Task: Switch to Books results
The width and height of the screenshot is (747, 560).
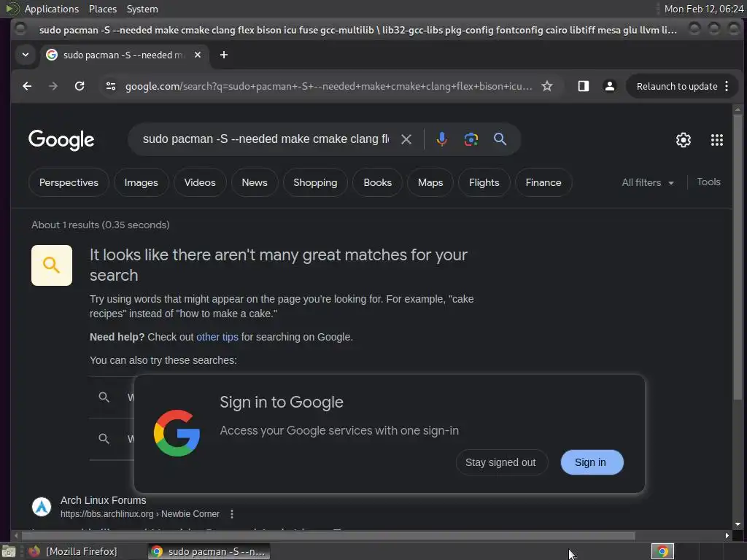Action: tap(377, 182)
